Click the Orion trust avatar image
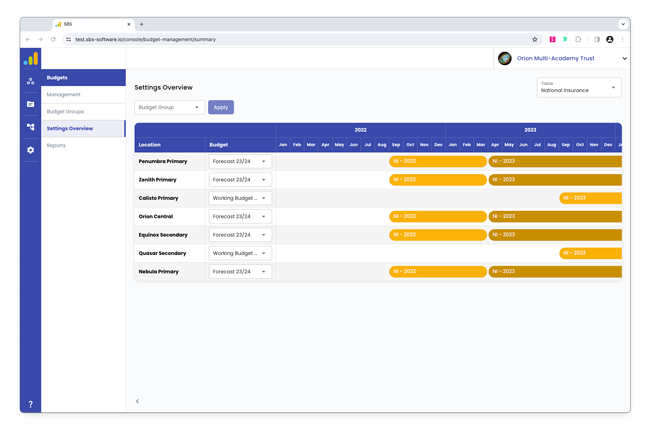The height and width of the screenshot is (435, 650). tap(505, 59)
